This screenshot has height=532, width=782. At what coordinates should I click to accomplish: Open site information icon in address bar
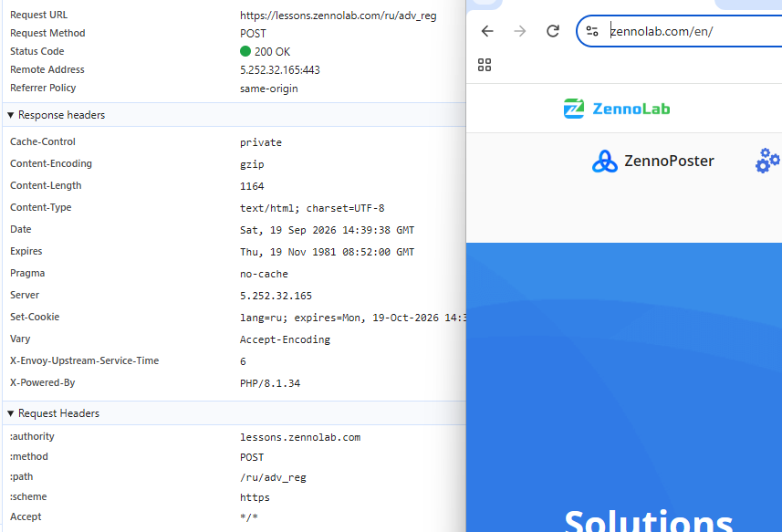tap(592, 31)
